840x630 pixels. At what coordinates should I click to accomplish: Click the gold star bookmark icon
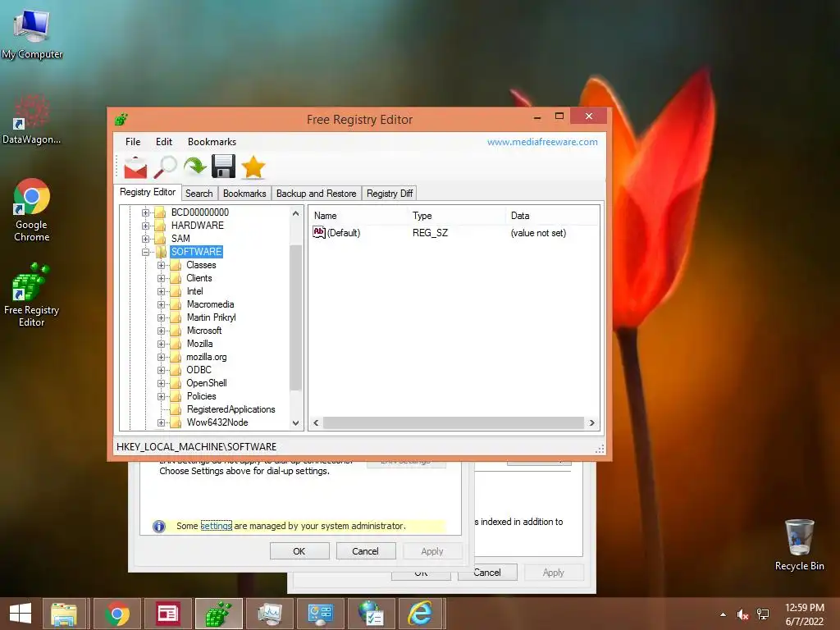253,167
